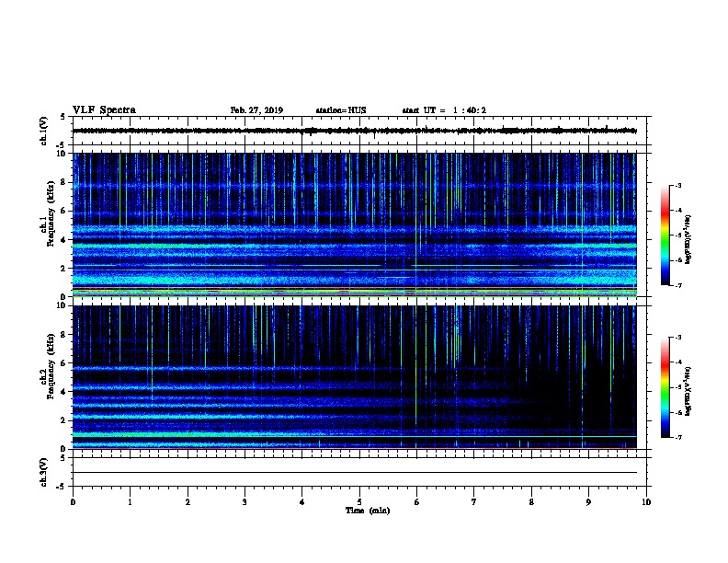Viewport: 728px width, 563px height.
Task: Select the date text "Feb. 27, 2019"
Action: [256, 110]
